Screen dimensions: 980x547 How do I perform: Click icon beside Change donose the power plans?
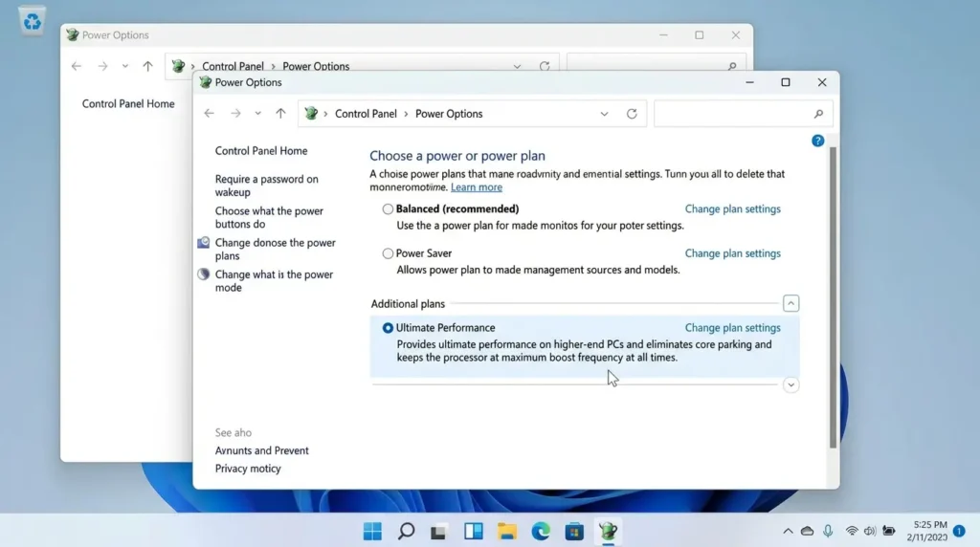203,242
